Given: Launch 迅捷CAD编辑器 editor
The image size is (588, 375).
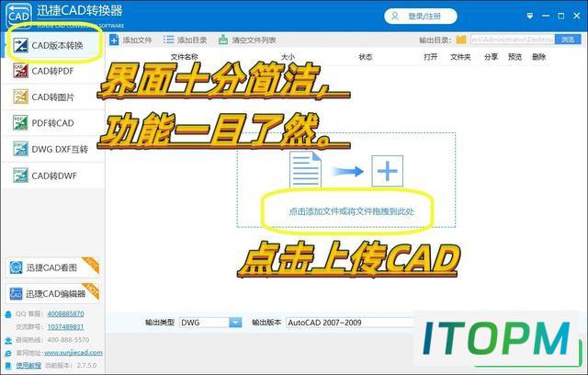Looking at the screenshot, I should [51, 293].
